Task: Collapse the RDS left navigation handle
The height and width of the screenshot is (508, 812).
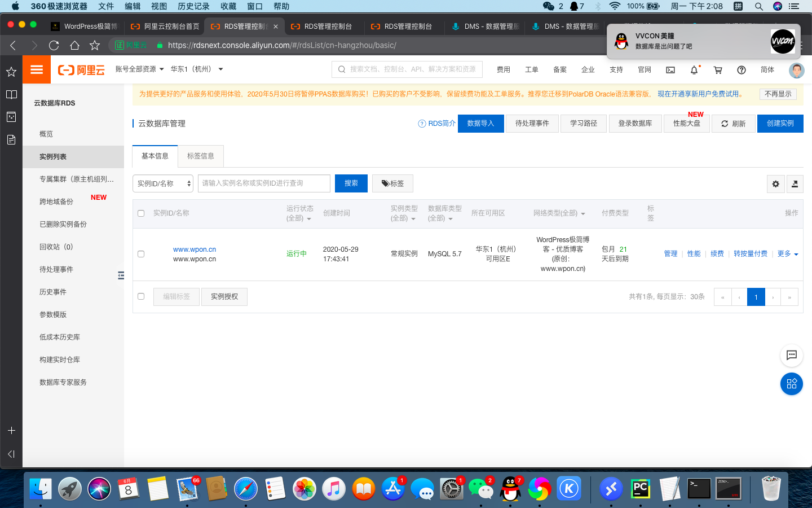Action: [121, 275]
